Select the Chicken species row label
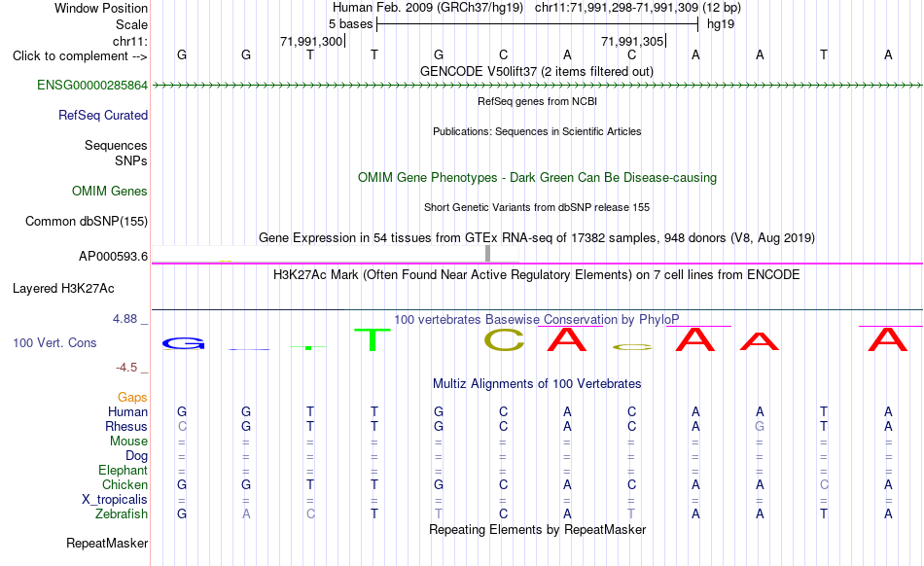The width and height of the screenshot is (924, 566). [124, 484]
